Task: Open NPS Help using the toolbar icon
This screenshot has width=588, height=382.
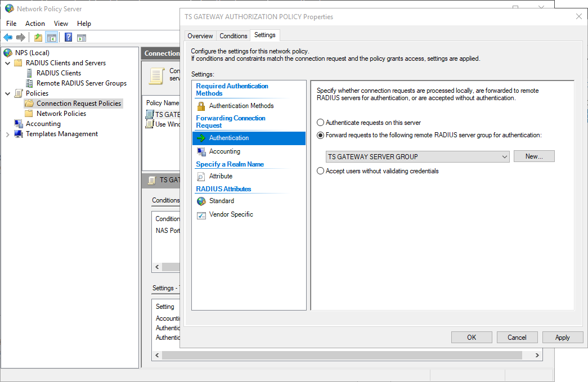Action: point(68,37)
